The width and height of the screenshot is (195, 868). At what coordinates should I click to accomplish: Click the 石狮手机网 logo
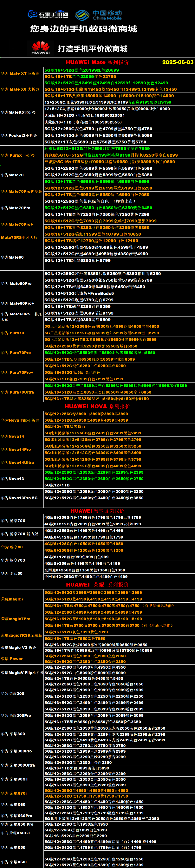pyautogui.click(x=48, y=14)
